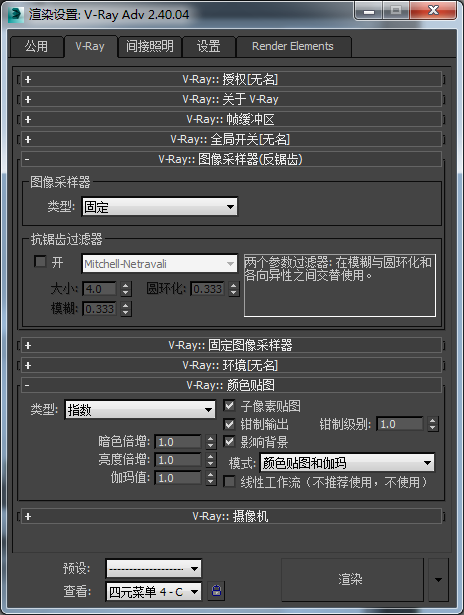The image size is (464, 615).
Task: Expand the V-Ray:: 帧缓冲区 rollout
Action: click(231, 120)
